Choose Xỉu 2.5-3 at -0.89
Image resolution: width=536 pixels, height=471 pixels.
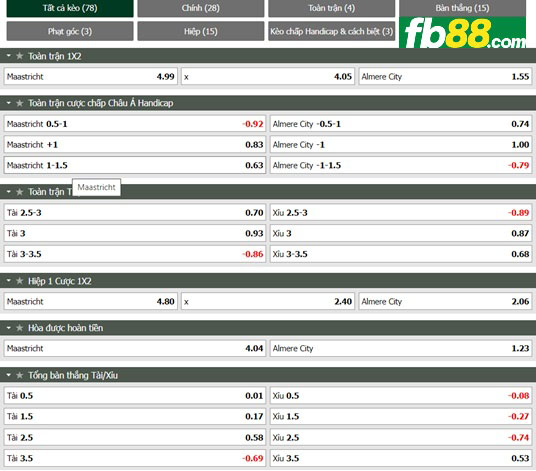pyautogui.click(x=401, y=213)
